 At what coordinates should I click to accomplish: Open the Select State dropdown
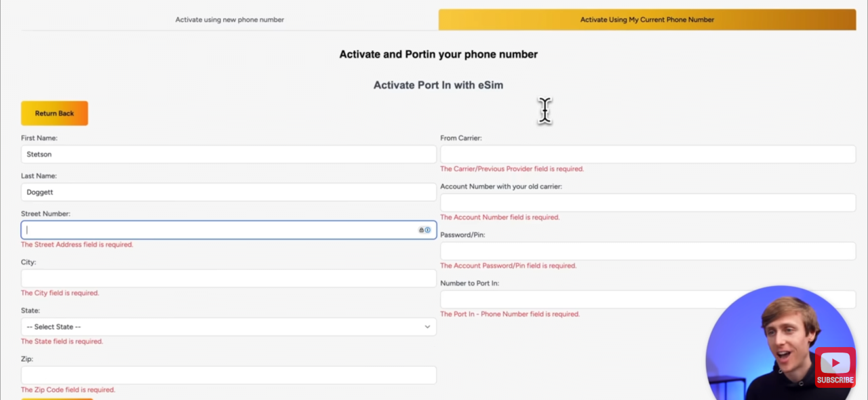[x=229, y=327]
